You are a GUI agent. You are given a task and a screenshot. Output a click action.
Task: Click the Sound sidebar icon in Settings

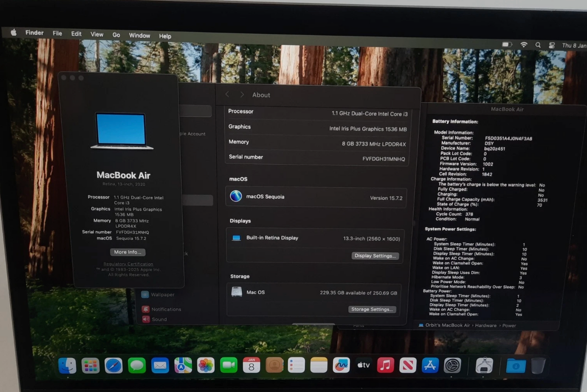pyautogui.click(x=146, y=319)
